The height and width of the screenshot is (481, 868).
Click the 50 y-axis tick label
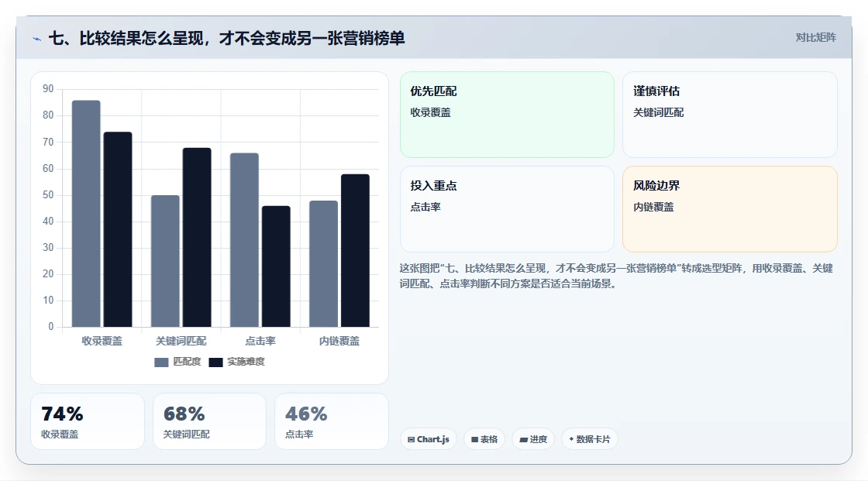(48, 195)
